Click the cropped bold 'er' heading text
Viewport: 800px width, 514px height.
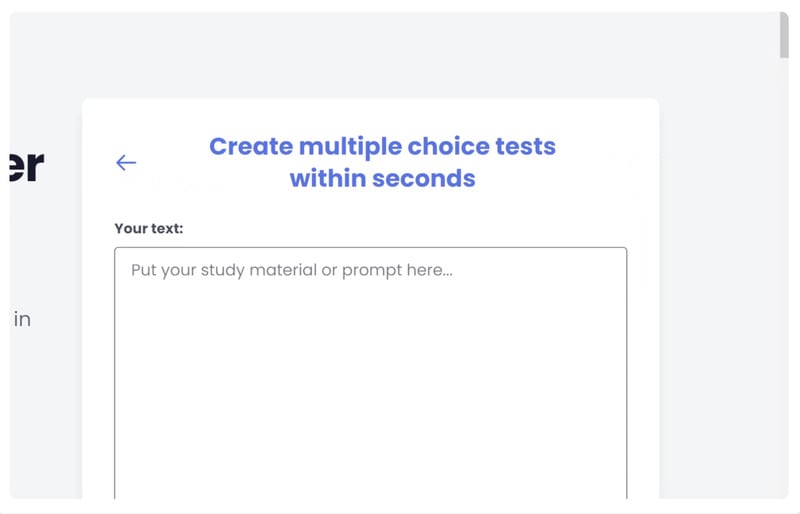click(26, 166)
